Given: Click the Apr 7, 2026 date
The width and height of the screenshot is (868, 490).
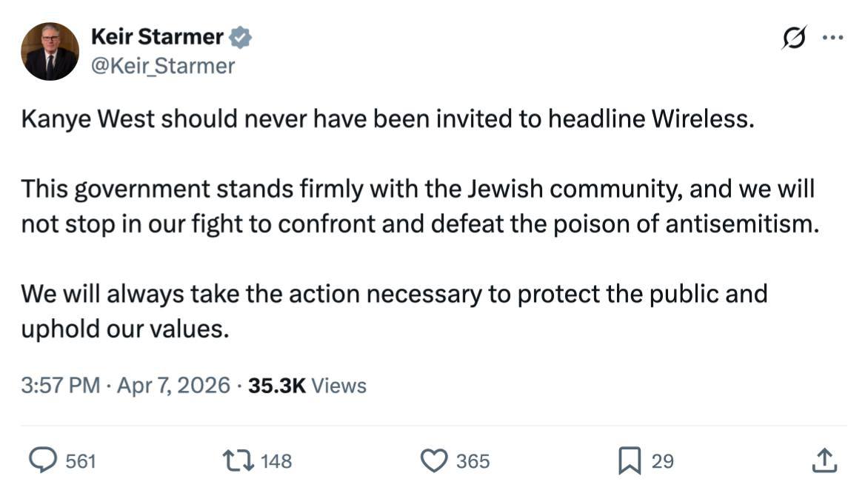Looking at the screenshot, I should pyautogui.click(x=173, y=386).
